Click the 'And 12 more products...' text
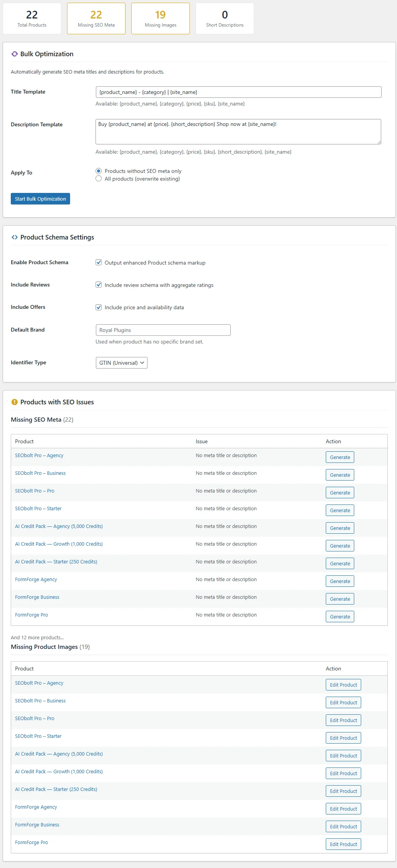397x868 pixels. click(x=37, y=637)
